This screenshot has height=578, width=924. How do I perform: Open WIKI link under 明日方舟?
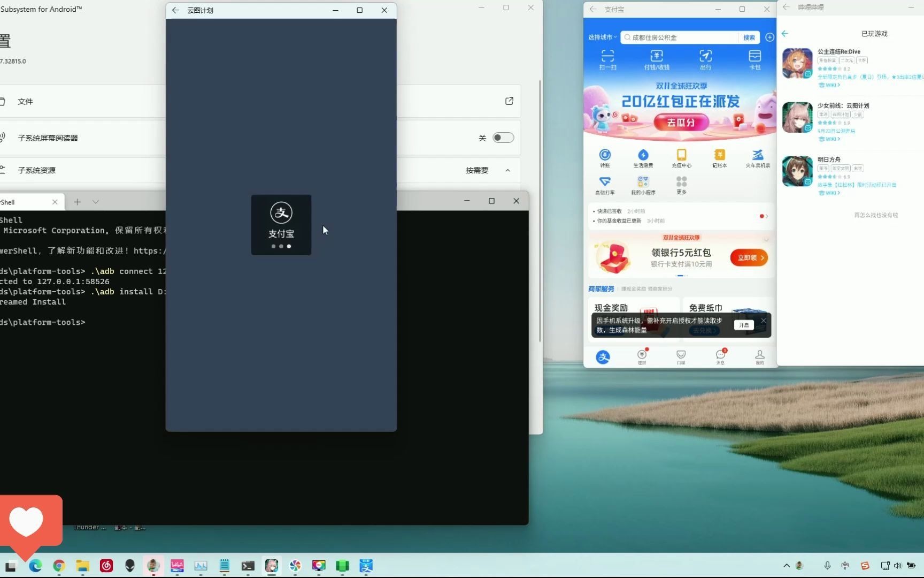click(x=829, y=193)
